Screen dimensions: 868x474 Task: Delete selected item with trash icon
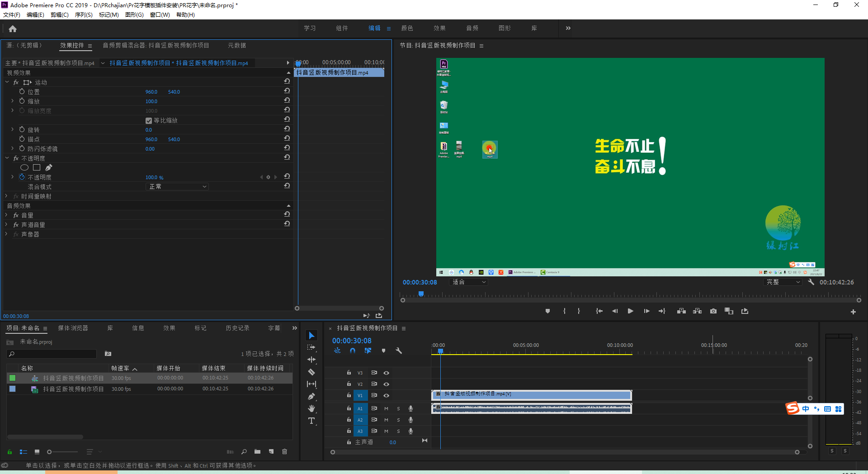(x=284, y=451)
